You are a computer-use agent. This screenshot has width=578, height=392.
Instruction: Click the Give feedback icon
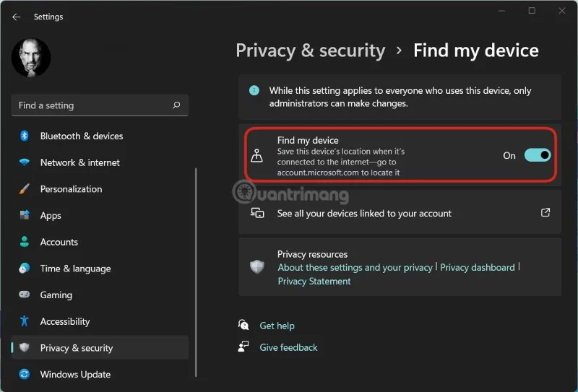[x=243, y=347]
